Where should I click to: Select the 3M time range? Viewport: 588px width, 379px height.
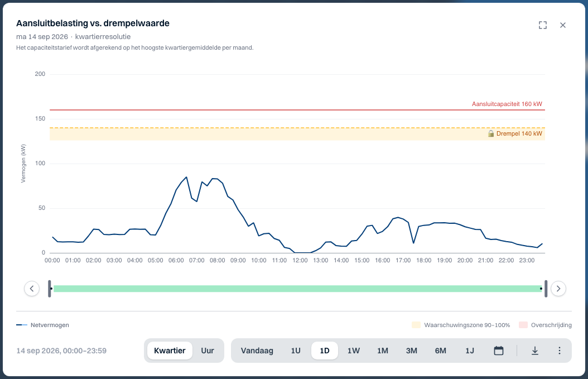click(x=411, y=351)
